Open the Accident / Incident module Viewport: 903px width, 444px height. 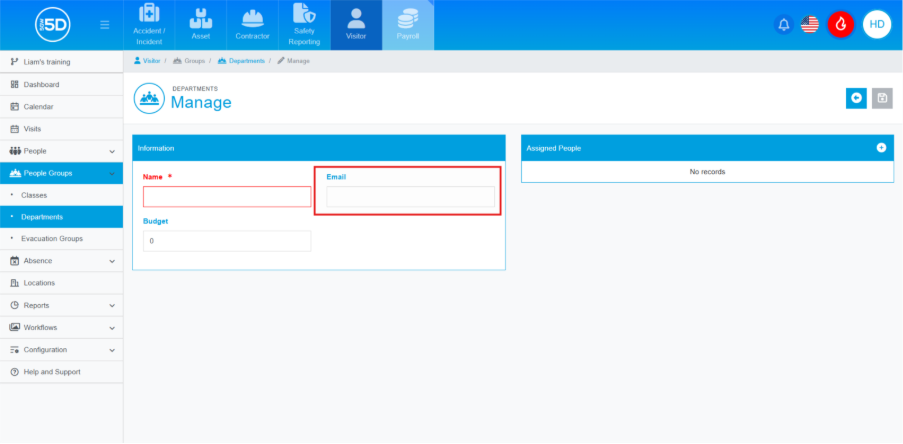[149, 25]
